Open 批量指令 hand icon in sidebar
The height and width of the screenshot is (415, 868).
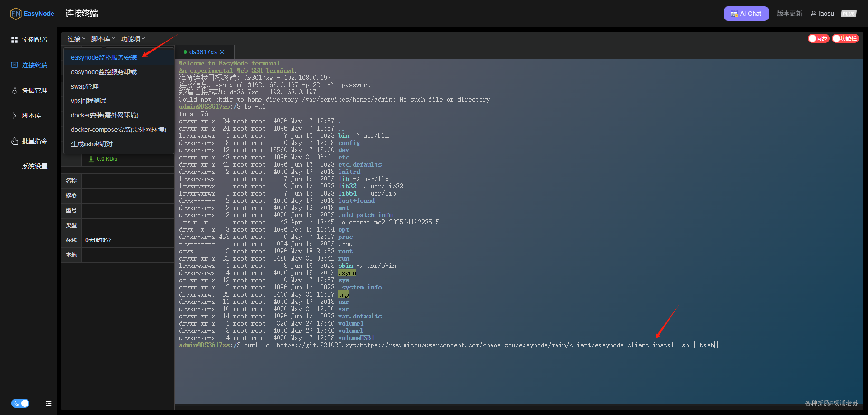click(14, 141)
